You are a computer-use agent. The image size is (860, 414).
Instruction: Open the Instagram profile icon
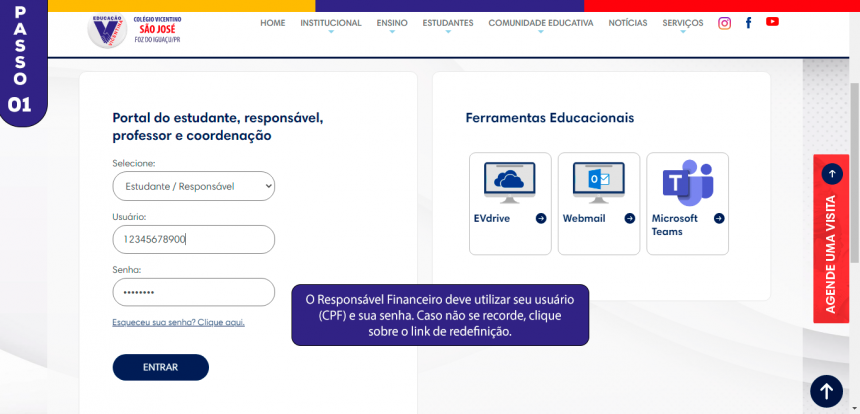coord(725,23)
